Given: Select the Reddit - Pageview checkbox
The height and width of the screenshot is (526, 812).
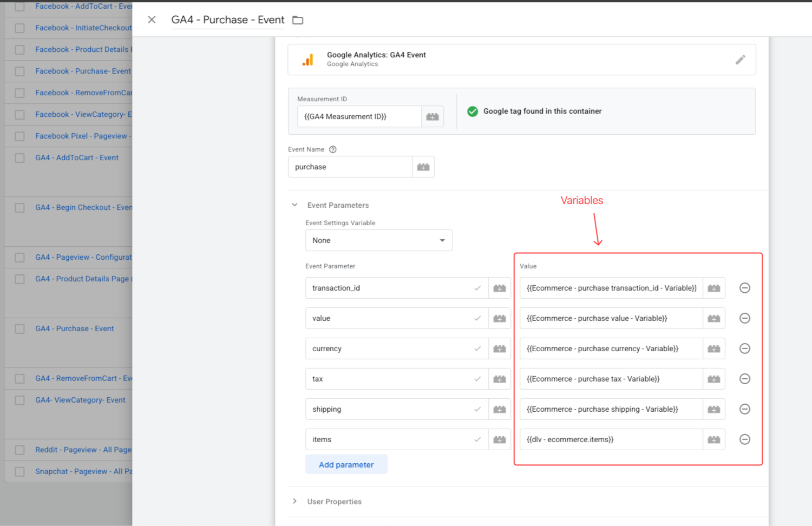Looking at the screenshot, I should (20, 450).
